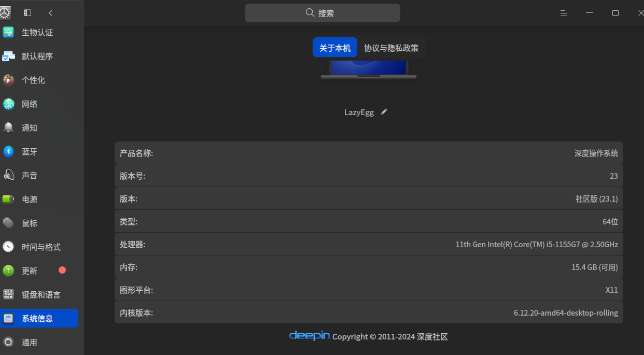Image resolution: width=644 pixels, height=355 pixels.
Task: Click the 深度操作系统 value
Action: pyautogui.click(x=596, y=153)
